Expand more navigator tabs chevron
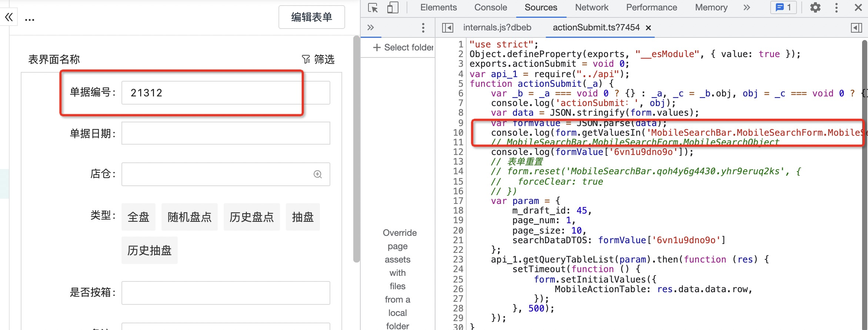Viewport: 868px width, 330px height. 371,27
